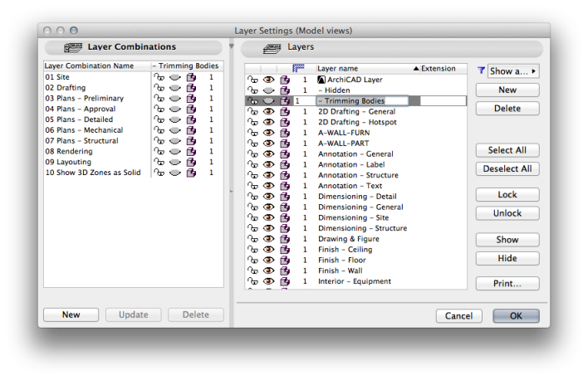Image resolution: width=588 pixels, height=380 pixels.
Task: Select the Dimensioning - General layer
Action: pyautogui.click(x=360, y=207)
